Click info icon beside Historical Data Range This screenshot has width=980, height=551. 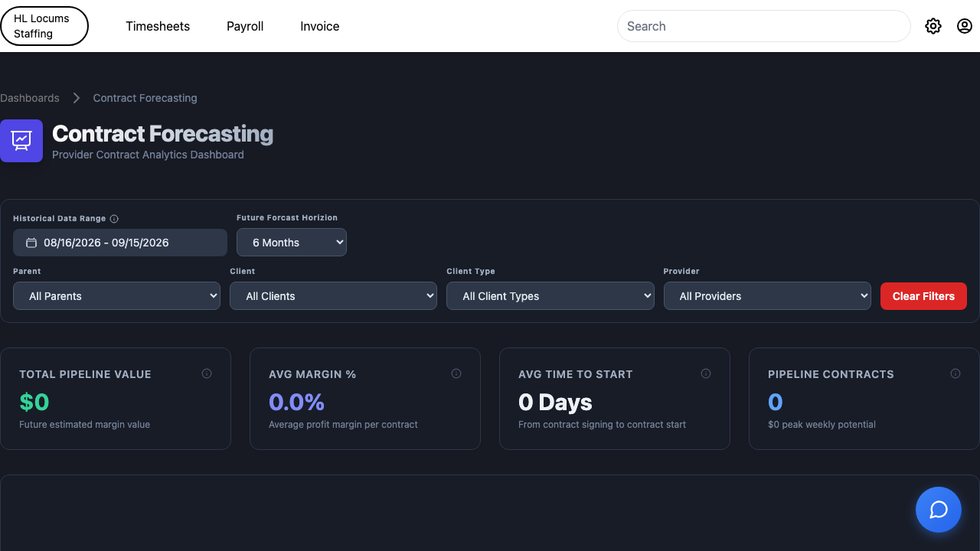pos(114,219)
